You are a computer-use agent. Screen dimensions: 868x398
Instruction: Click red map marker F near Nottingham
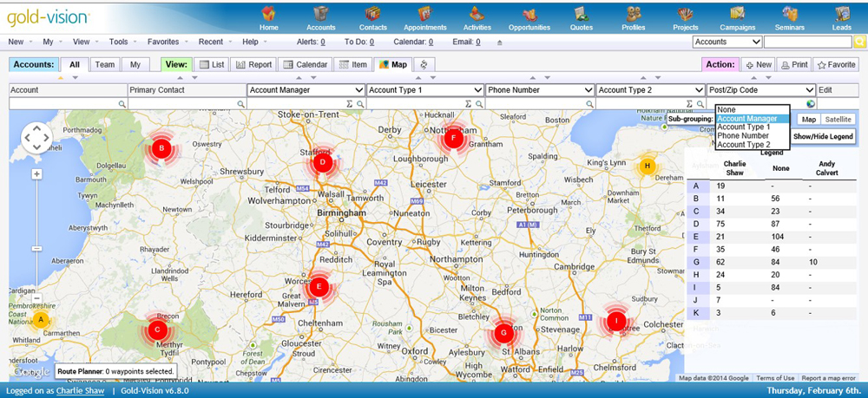coord(451,137)
